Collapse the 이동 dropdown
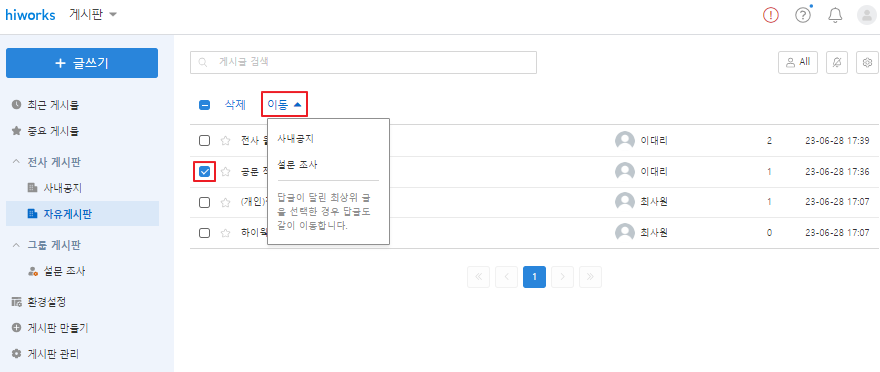Viewport: 880px width, 372px height. pos(285,105)
